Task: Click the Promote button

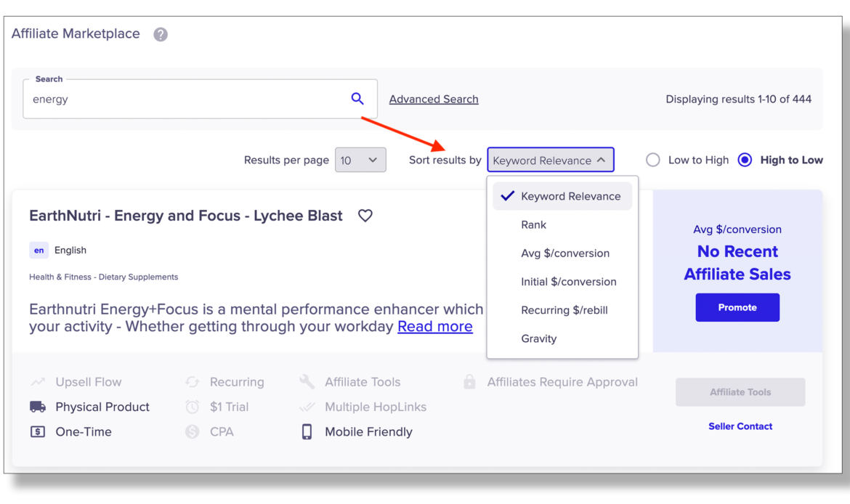Action: pos(737,307)
